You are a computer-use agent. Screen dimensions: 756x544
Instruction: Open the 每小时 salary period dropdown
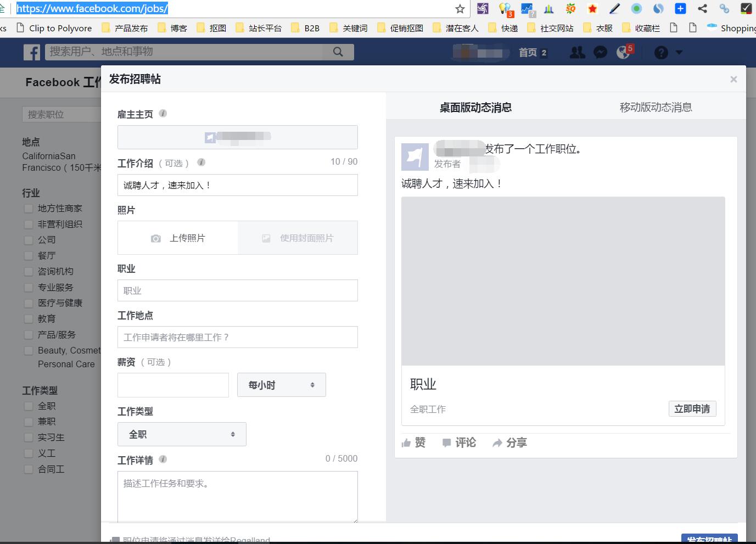282,385
